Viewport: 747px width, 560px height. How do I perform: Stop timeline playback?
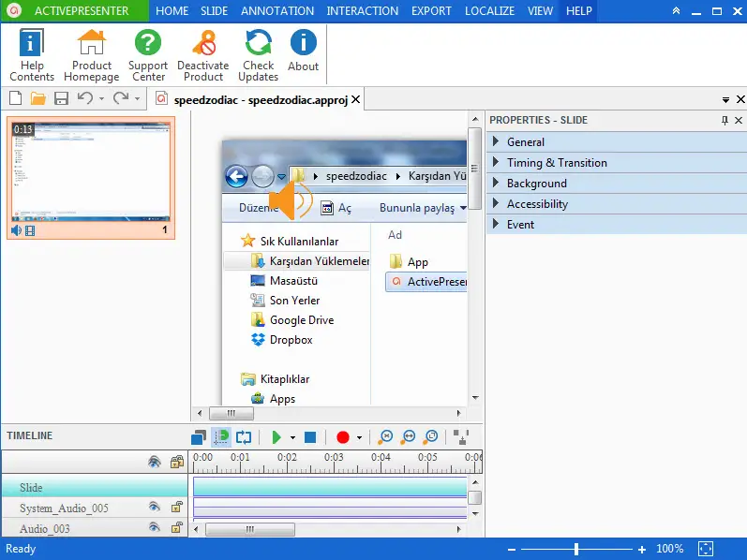tap(310, 436)
